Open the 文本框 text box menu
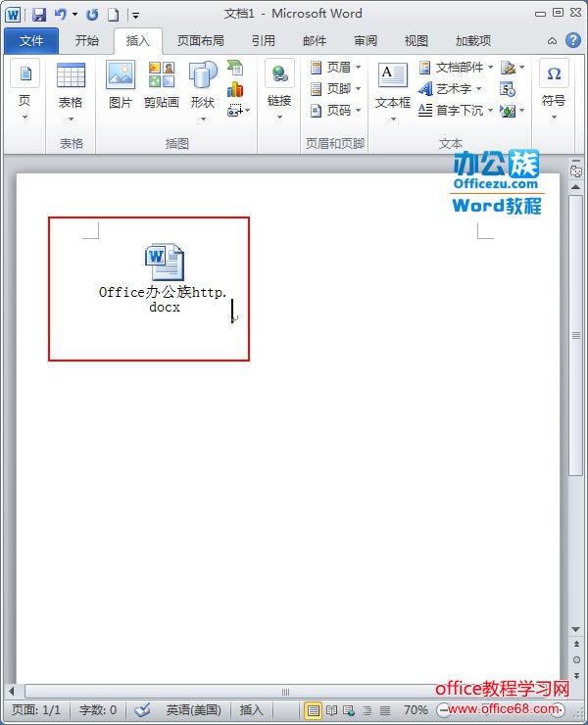Viewport: 588px width, 725px height. 393,91
